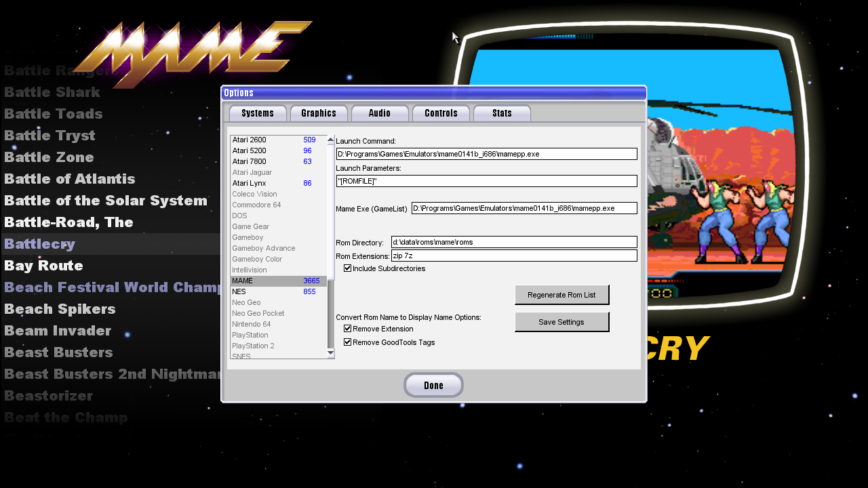Click the Rom Extensions field
This screenshot has height=488, width=868.
coord(514,256)
